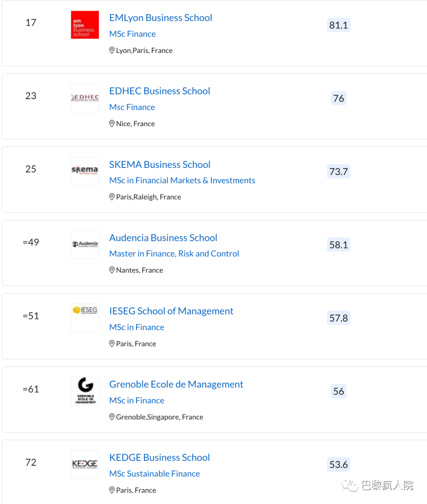Click the WeChat logo watermark
The height and width of the screenshot is (504, 427).
click(x=350, y=485)
